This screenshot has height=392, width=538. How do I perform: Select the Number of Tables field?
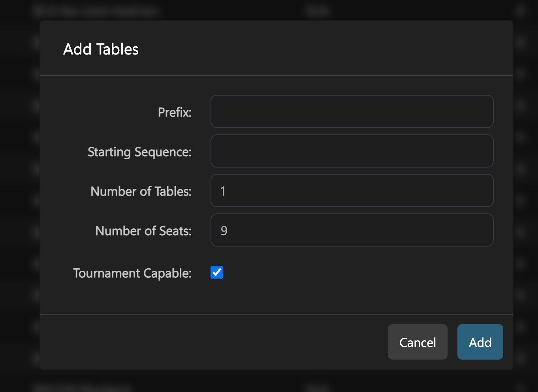352,190
